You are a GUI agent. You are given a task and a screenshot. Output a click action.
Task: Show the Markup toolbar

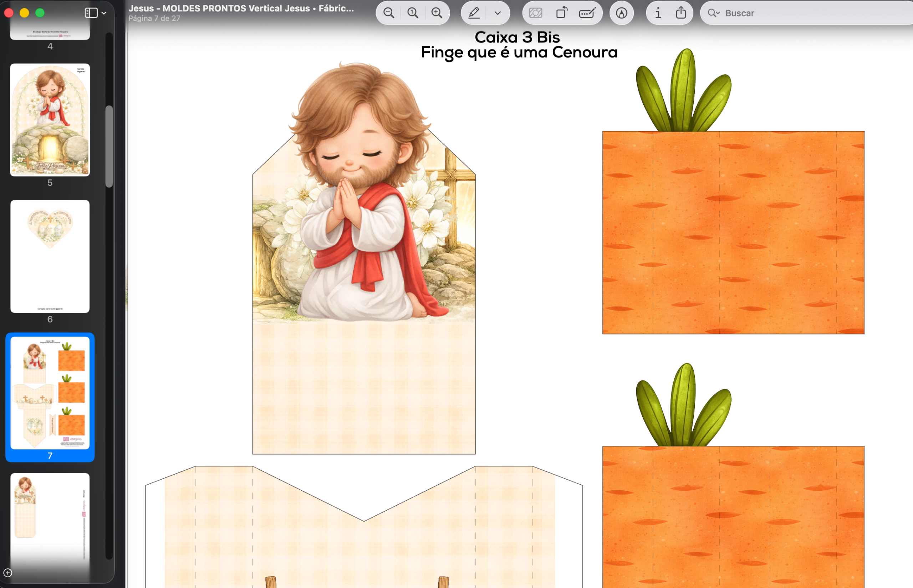pyautogui.click(x=621, y=13)
